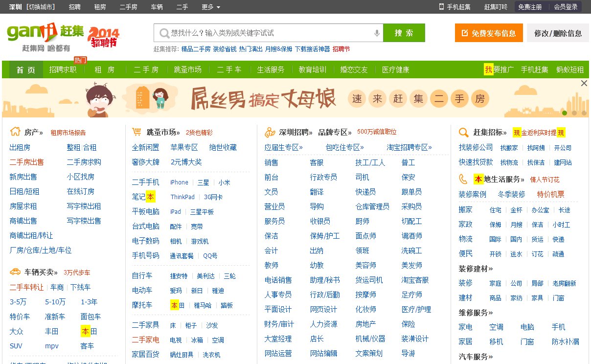Close the 屌丝男 banner advertisement

(584, 83)
